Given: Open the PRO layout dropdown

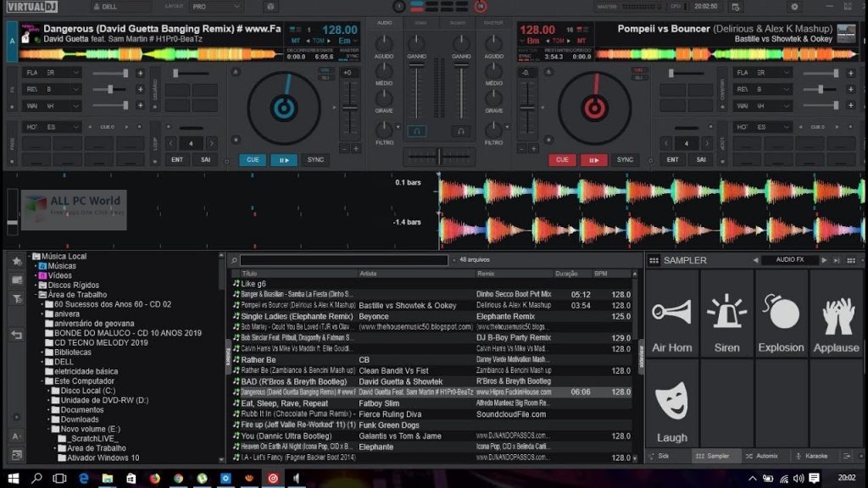Looking at the screenshot, I should (x=209, y=6).
